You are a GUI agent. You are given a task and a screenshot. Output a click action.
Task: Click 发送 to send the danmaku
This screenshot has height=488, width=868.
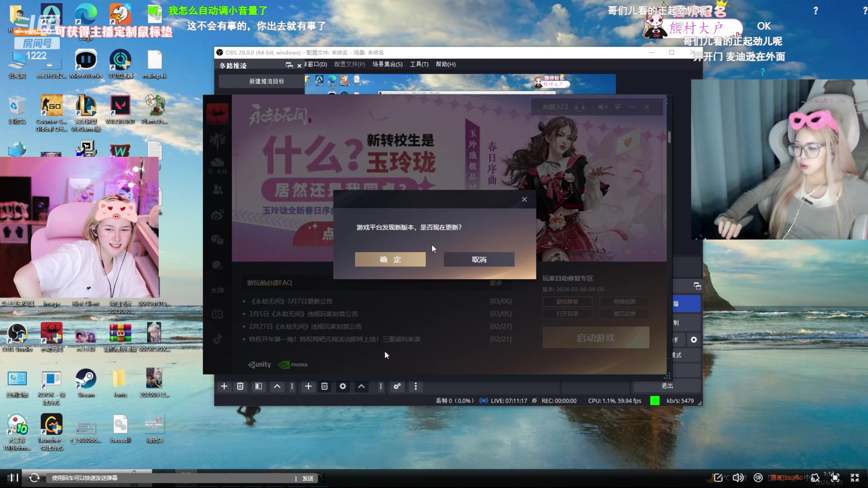[308, 478]
